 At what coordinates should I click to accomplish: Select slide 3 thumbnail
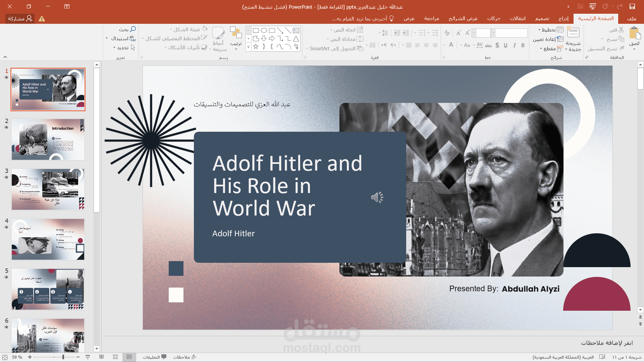click(48, 189)
